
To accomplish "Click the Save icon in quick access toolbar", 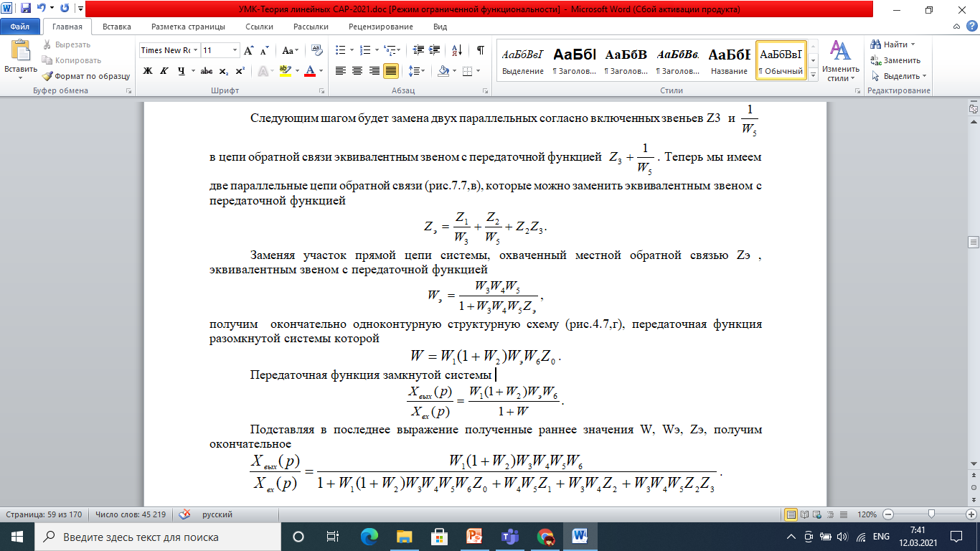I will pos(26,9).
